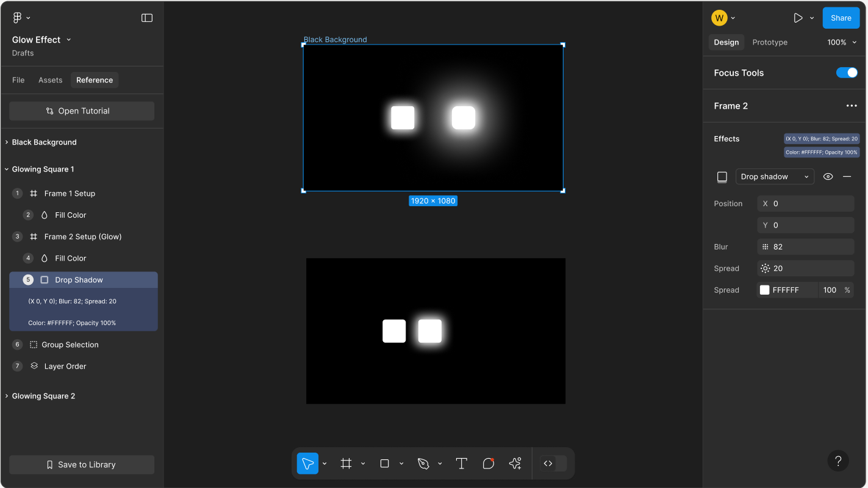Viewport: 868px width, 488px height.
Task: Select the Drop Shadow step row
Action: 84,280
